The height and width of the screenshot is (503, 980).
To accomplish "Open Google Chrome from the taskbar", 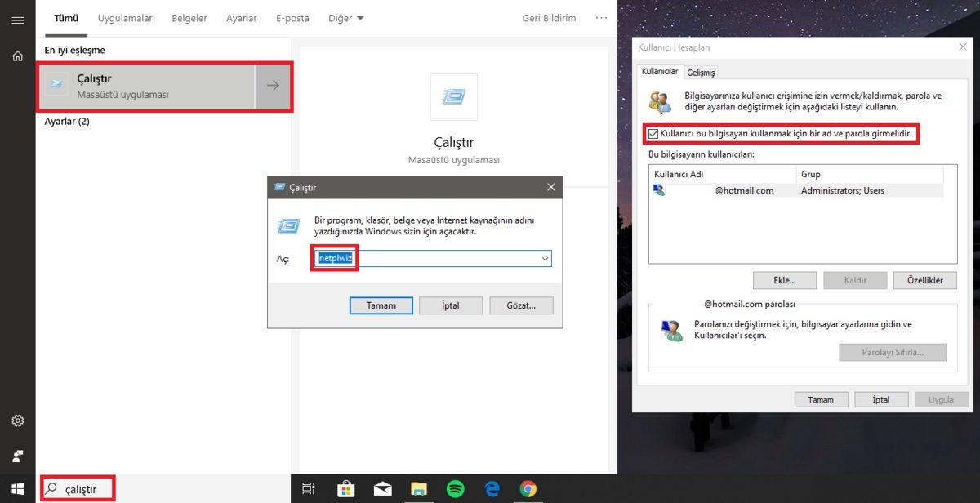I will tap(529, 488).
